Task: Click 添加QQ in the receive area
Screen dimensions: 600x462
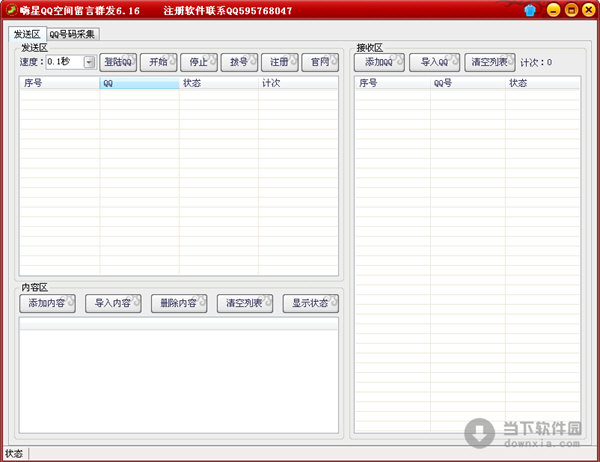Action: (380, 62)
